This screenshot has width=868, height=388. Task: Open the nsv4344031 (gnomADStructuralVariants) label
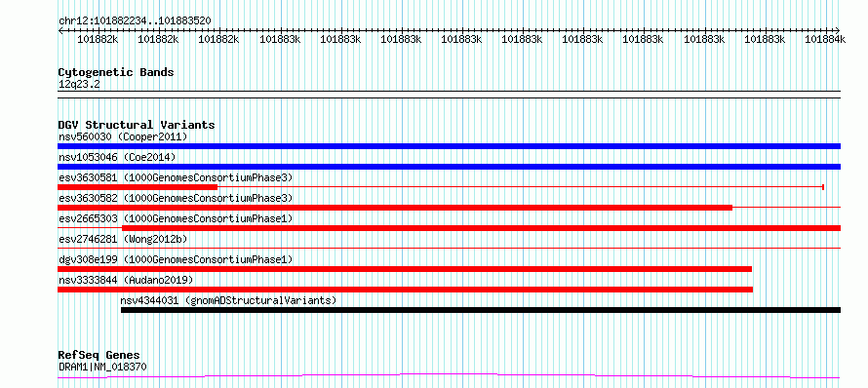[228, 300]
